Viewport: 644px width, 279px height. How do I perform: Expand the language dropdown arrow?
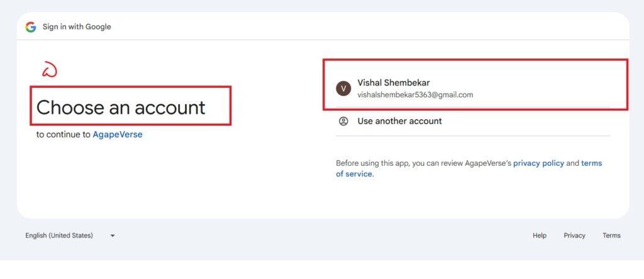coord(113,236)
